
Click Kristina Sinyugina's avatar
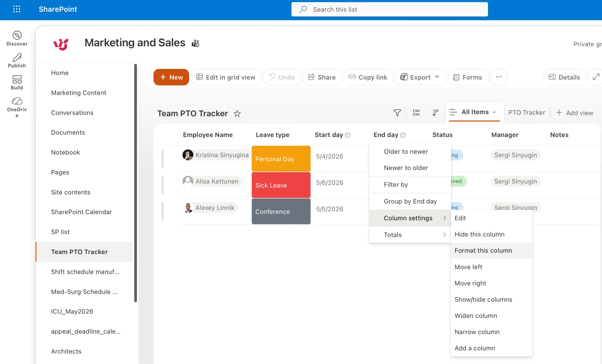click(x=188, y=155)
